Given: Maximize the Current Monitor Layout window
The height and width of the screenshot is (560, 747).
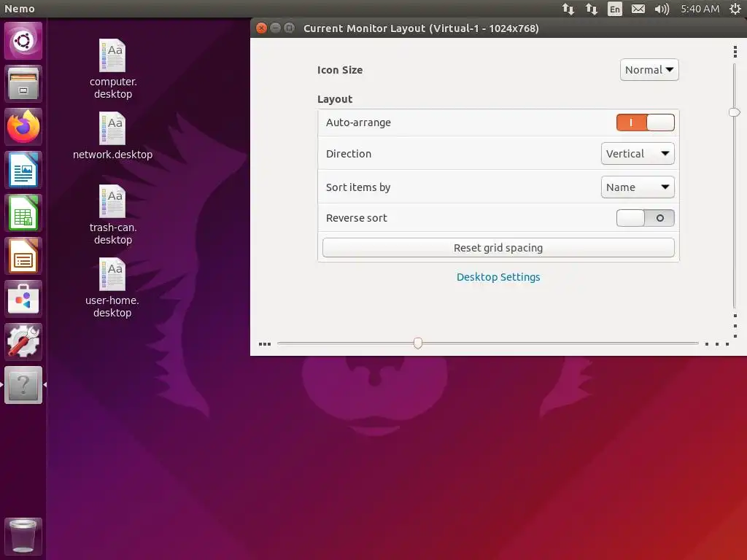Looking at the screenshot, I should [x=289, y=28].
